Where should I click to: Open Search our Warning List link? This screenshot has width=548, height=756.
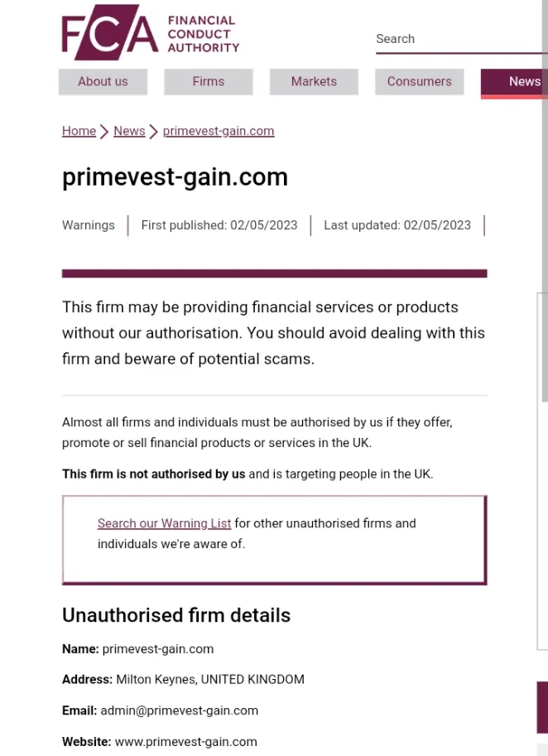(165, 523)
